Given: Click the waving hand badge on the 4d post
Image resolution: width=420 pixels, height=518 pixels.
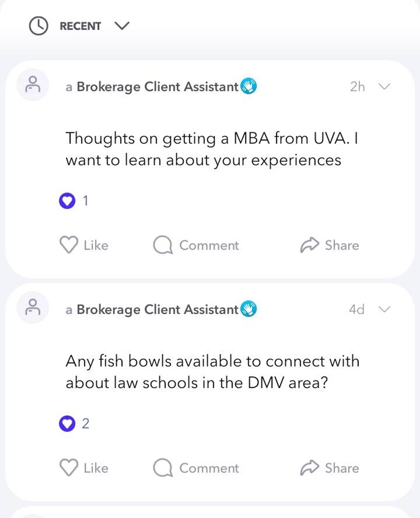Looking at the screenshot, I should (x=248, y=309).
